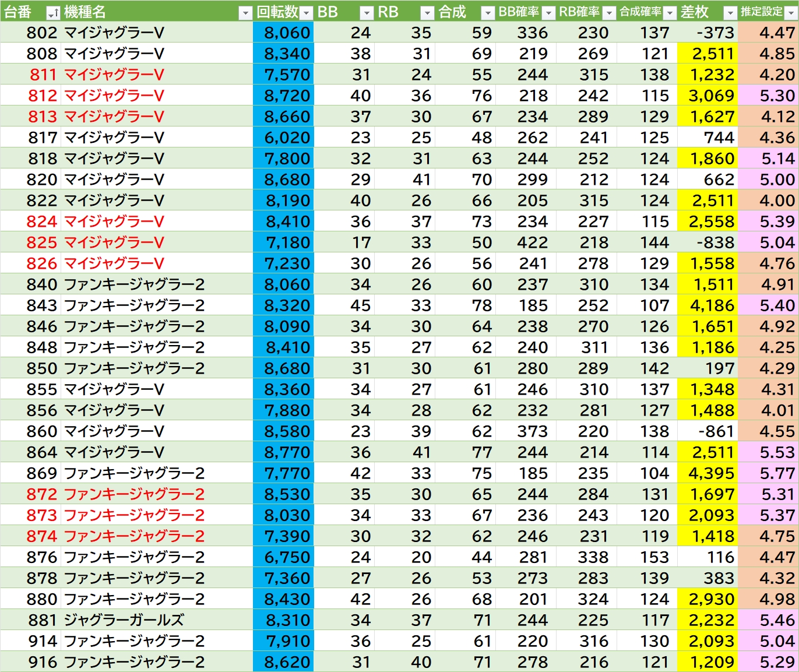Select the 差枚 cell showing -861

pyautogui.click(x=707, y=431)
